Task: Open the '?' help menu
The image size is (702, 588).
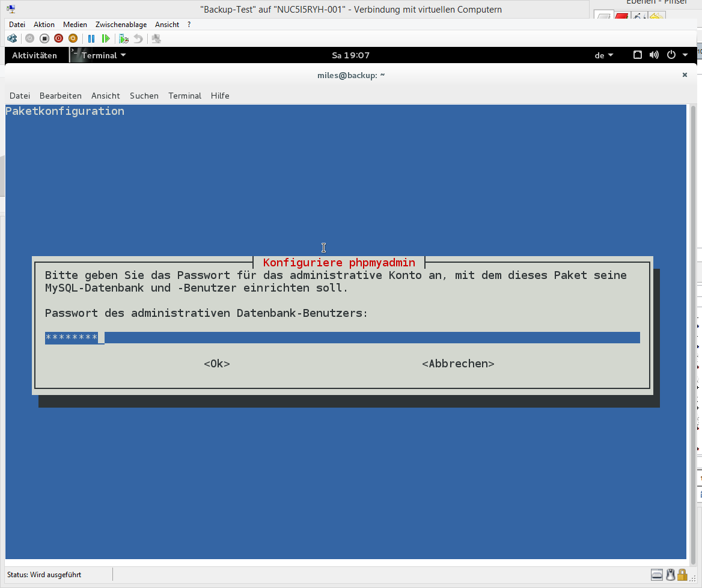Action: point(189,25)
